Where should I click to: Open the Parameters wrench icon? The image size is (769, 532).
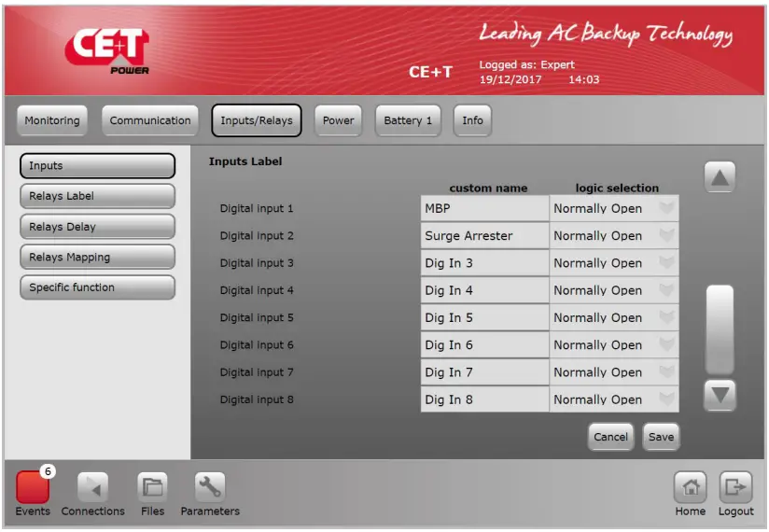point(210,487)
